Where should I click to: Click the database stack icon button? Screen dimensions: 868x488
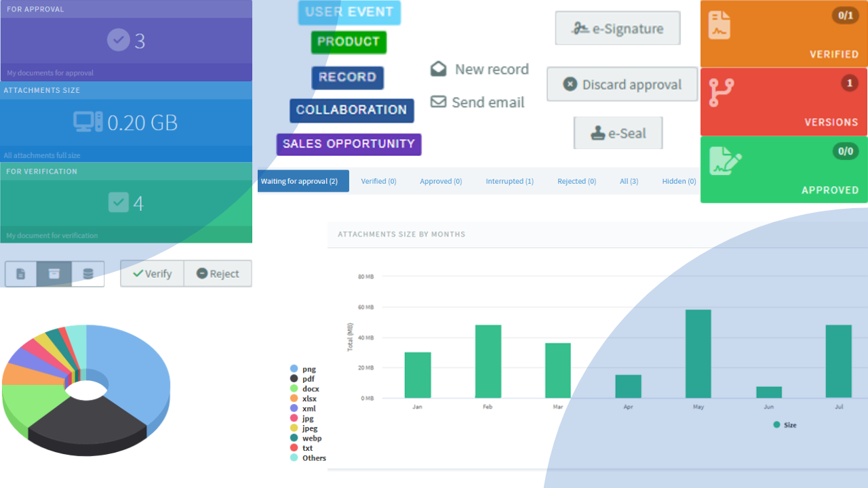click(x=88, y=274)
